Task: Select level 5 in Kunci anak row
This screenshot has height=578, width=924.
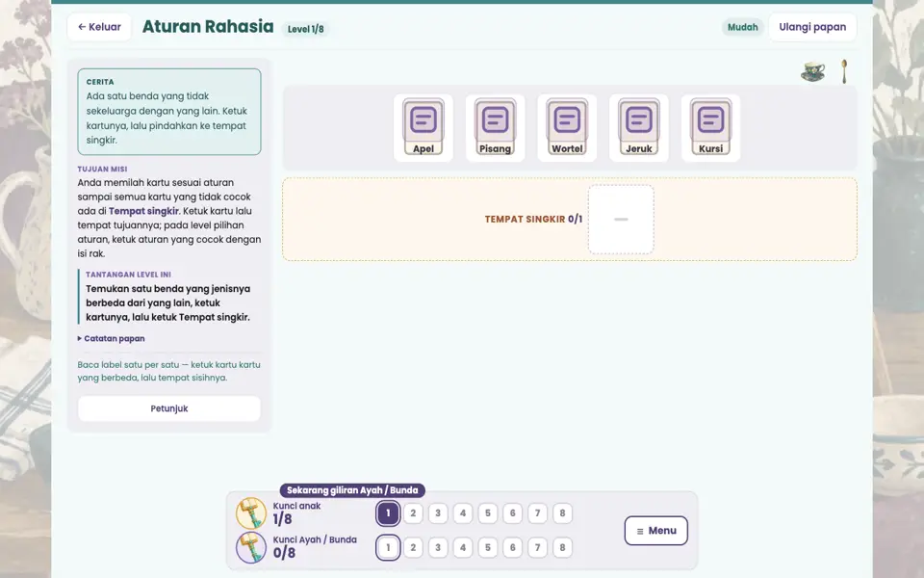Action: coord(488,513)
